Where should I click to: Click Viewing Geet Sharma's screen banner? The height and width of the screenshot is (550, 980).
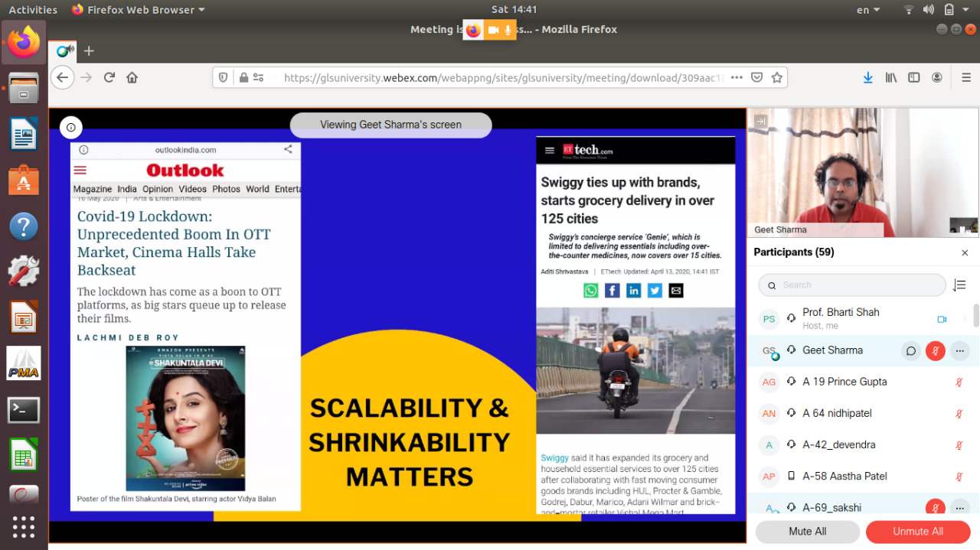[x=390, y=125]
